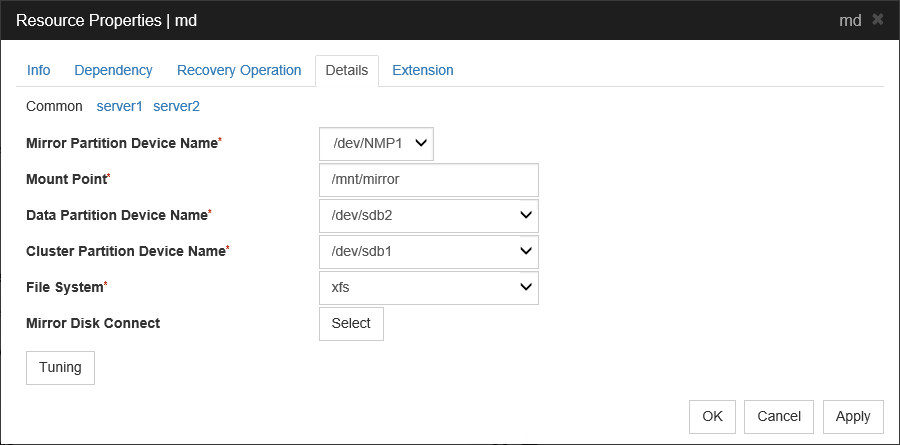Open the Extension tab

[422, 70]
